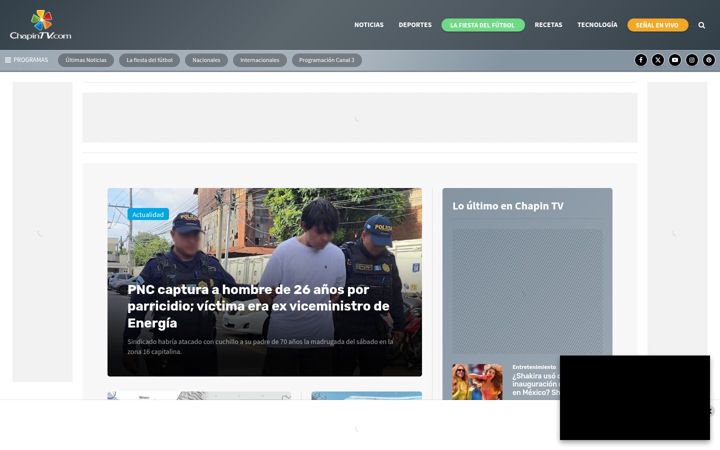
Task: Open LA FIESTA DEL FÚTBOL green button
Action: 483,25
